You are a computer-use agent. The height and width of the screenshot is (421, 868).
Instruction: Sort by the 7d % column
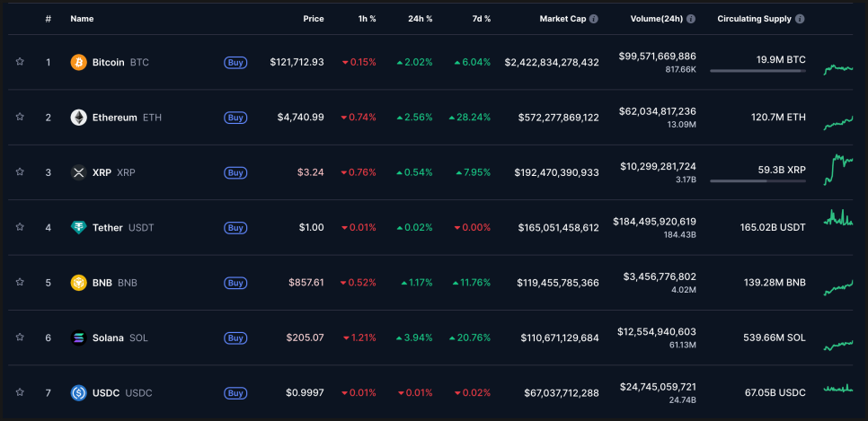[480, 19]
